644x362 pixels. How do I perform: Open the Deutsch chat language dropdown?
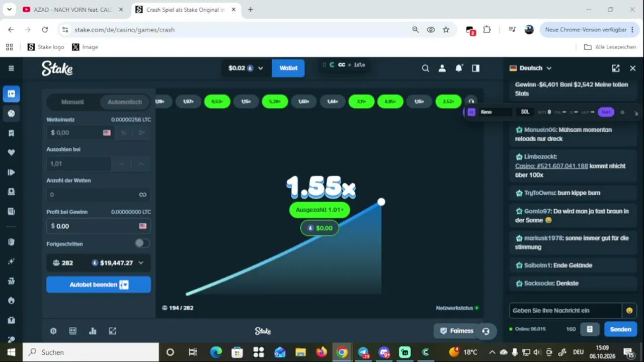[531, 68]
